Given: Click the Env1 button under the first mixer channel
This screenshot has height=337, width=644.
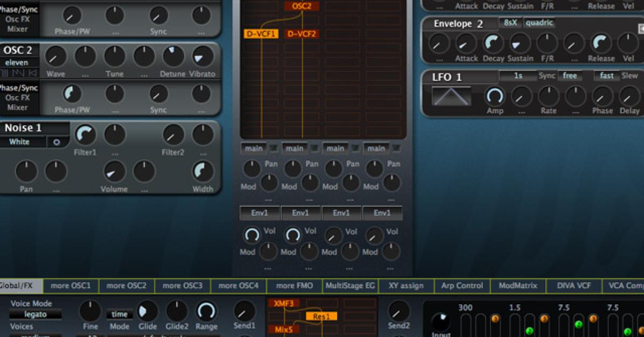Looking at the screenshot, I should click(260, 213).
